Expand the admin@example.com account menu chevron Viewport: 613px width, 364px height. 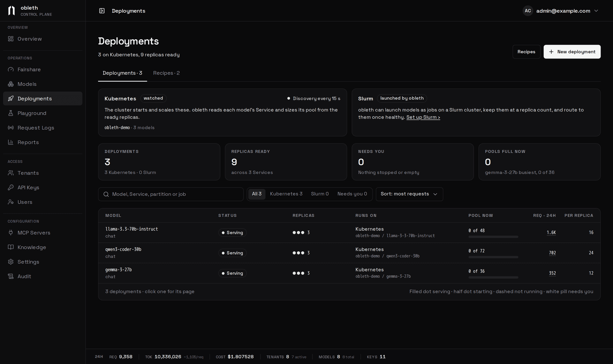click(x=596, y=11)
